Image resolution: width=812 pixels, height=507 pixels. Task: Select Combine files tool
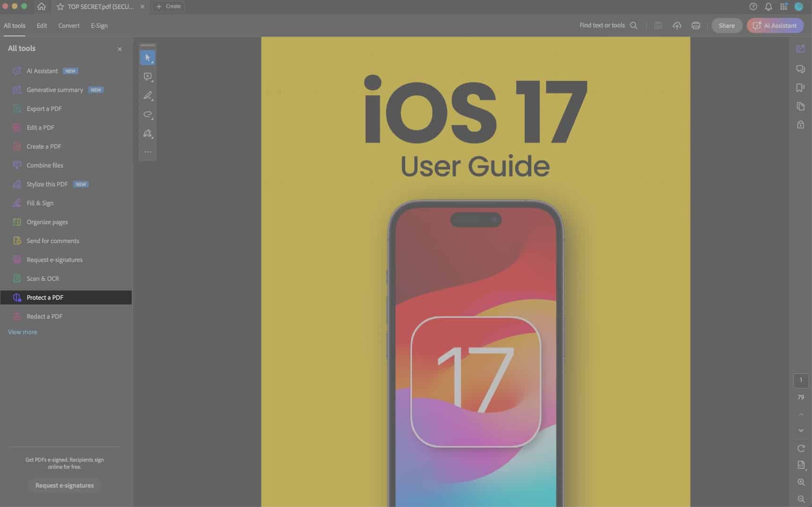66,165
